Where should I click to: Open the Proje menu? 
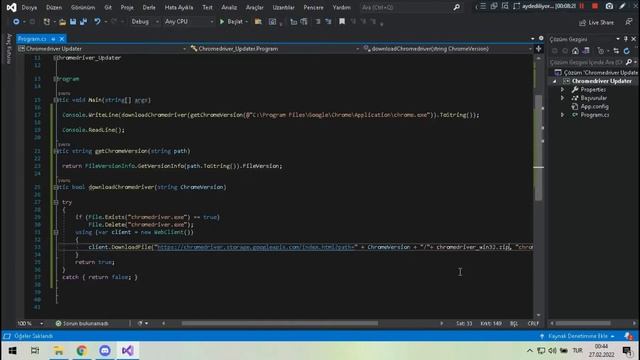[x=127, y=7]
